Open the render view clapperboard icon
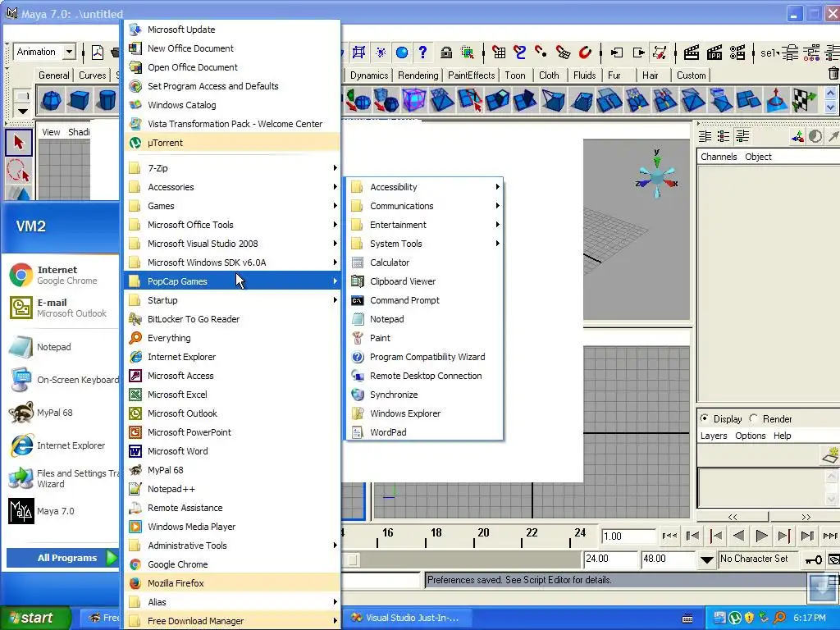 click(691, 52)
